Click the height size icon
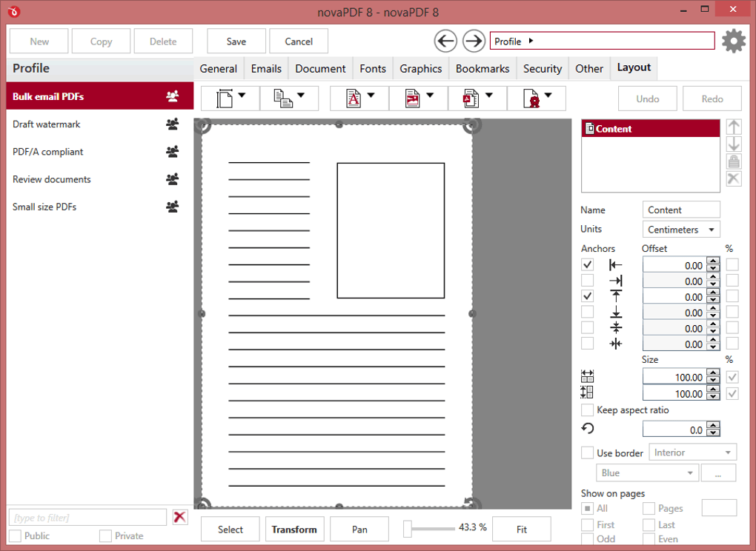 pos(587,392)
